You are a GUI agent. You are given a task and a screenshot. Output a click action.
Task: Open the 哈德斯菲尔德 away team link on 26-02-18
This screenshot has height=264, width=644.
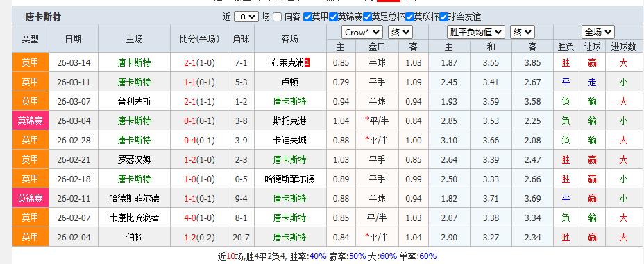[x=290, y=179]
